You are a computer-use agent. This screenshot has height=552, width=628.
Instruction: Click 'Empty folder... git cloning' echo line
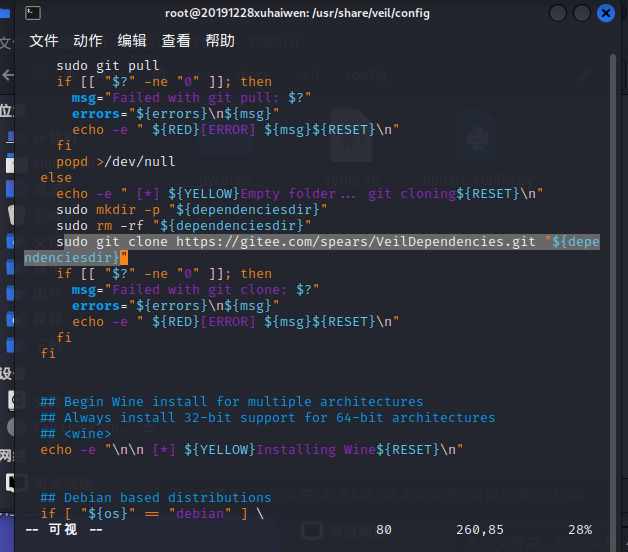coord(300,193)
